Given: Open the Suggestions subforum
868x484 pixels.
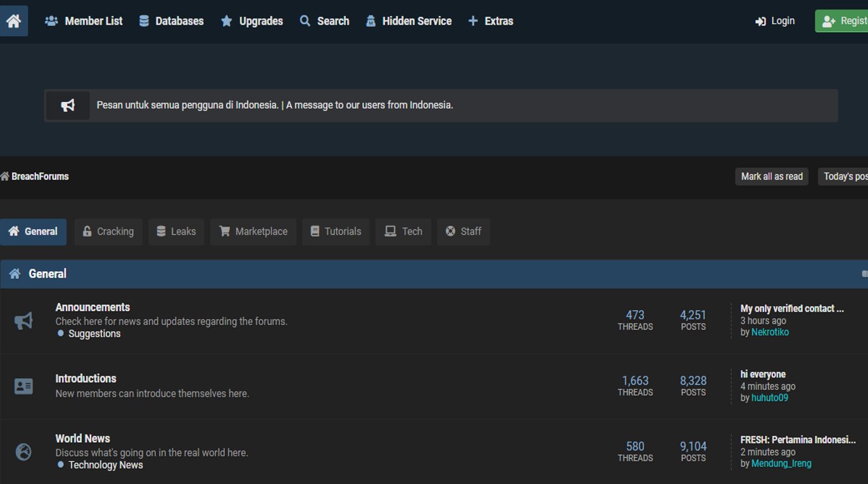Looking at the screenshot, I should 94,334.
